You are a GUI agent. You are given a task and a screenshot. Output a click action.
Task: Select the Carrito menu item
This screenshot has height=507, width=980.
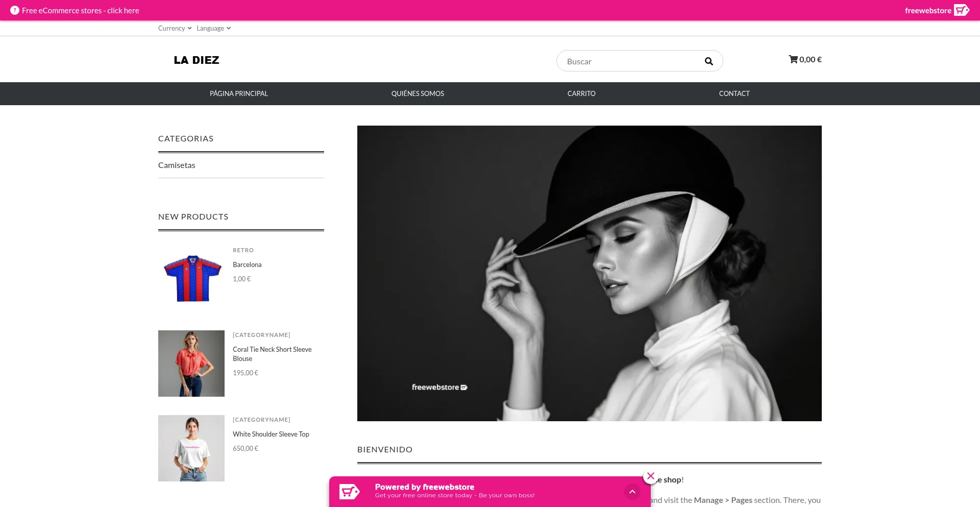[581, 93]
